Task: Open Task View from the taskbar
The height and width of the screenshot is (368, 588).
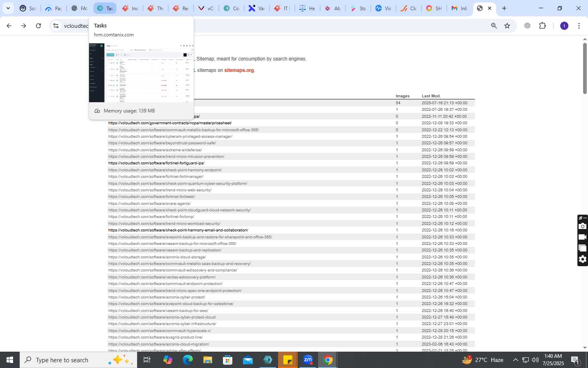Action: [147, 360]
